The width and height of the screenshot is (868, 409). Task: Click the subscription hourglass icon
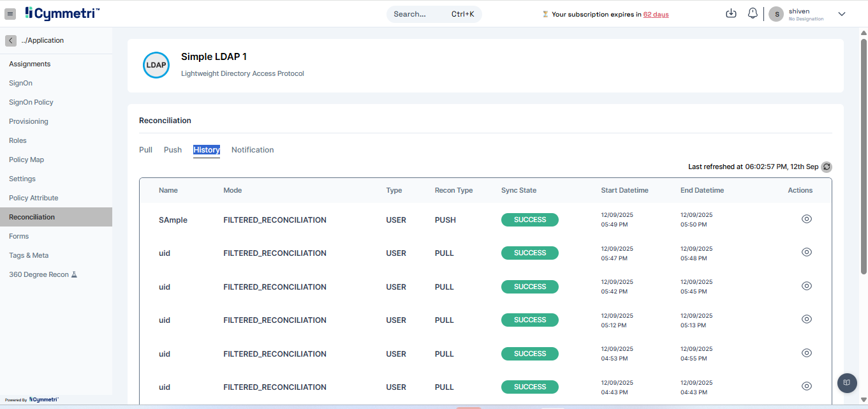tap(545, 14)
